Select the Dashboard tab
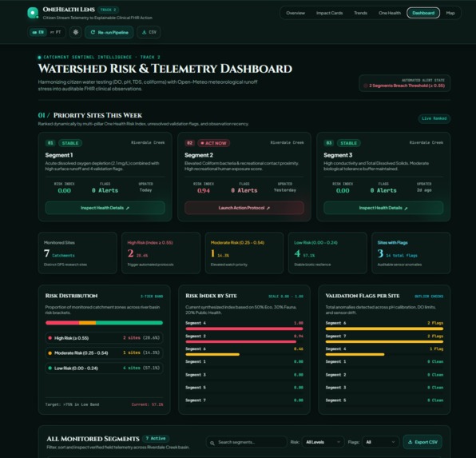 (x=423, y=13)
